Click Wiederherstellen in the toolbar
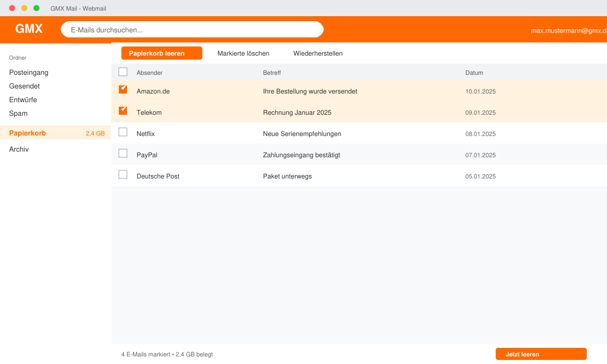 (318, 53)
